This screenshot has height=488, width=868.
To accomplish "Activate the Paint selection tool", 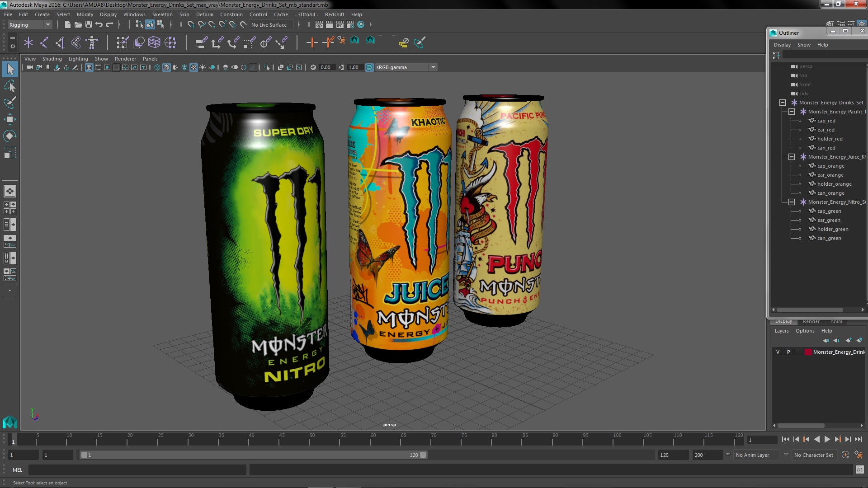I will (x=10, y=103).
